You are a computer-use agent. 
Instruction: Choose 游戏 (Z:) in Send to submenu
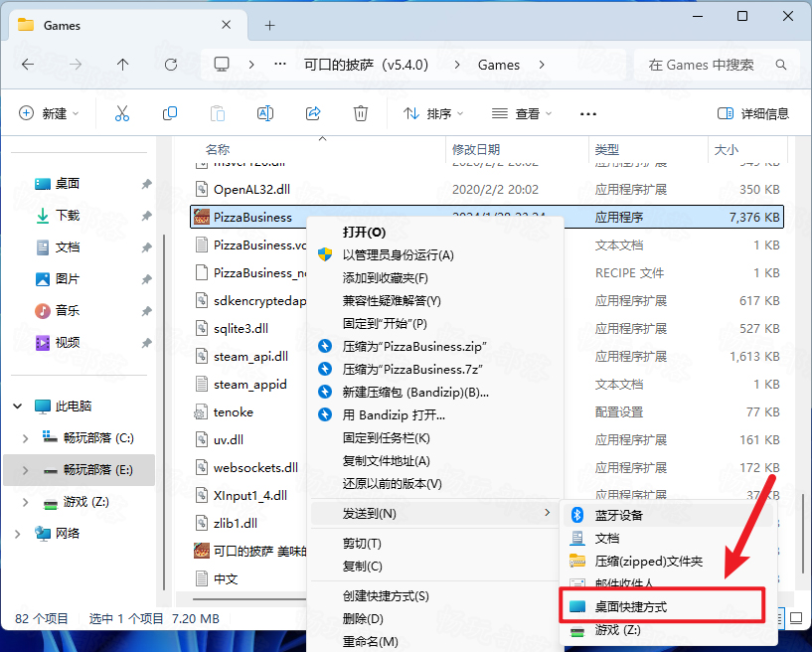tap(668, 630)
